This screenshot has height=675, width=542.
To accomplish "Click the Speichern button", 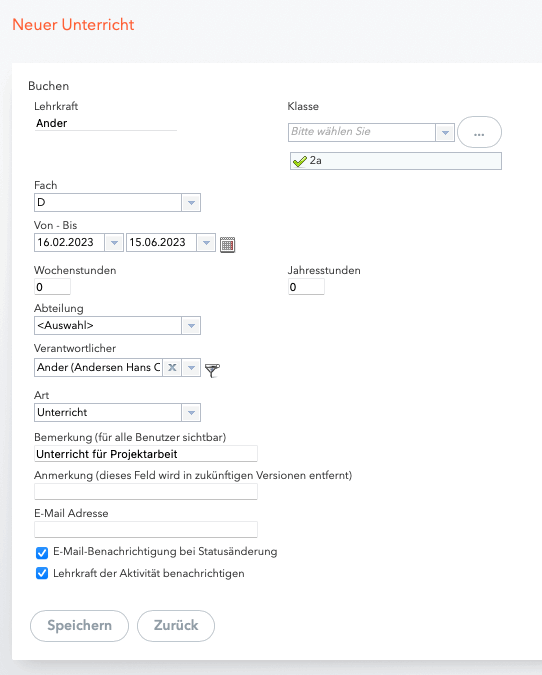I will point(79,625).
